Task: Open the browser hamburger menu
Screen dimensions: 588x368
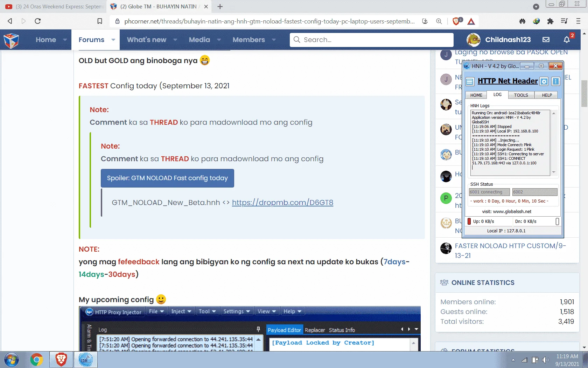Action: point(578,21)
